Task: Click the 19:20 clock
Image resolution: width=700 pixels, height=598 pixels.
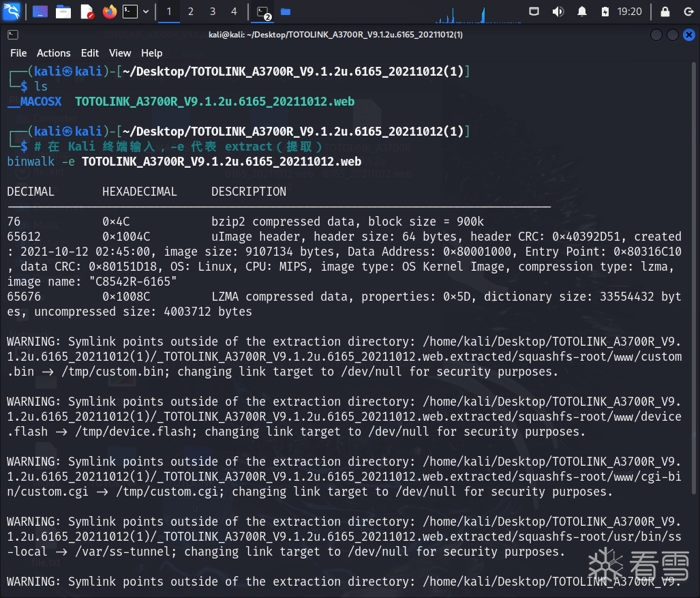Action: coord(630,12)
